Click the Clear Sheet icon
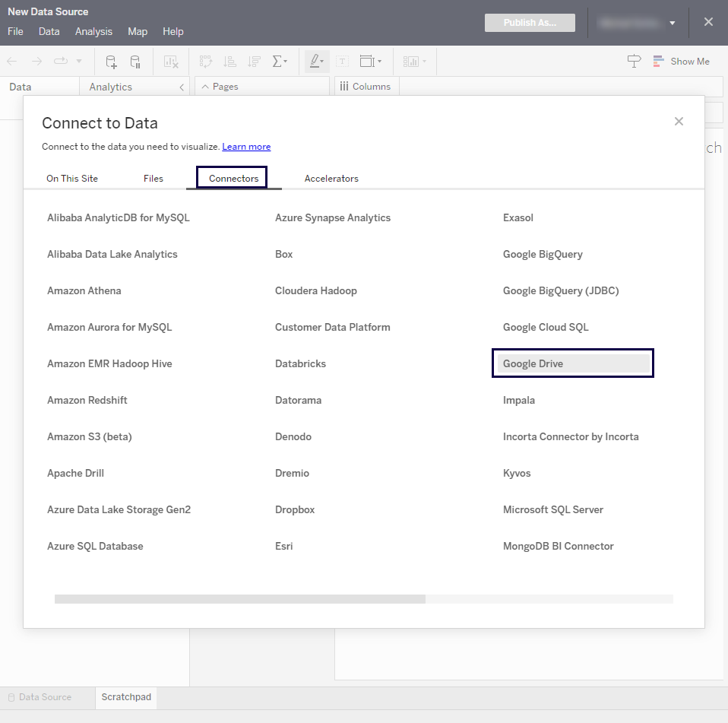The width and height of the screenshot is (728, 723). pyautogui.click(x=171, y=62)
